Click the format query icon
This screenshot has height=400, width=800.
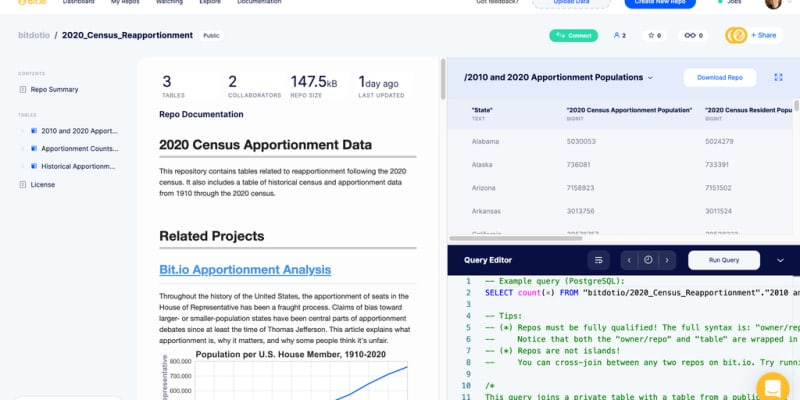tap(598, 260)
